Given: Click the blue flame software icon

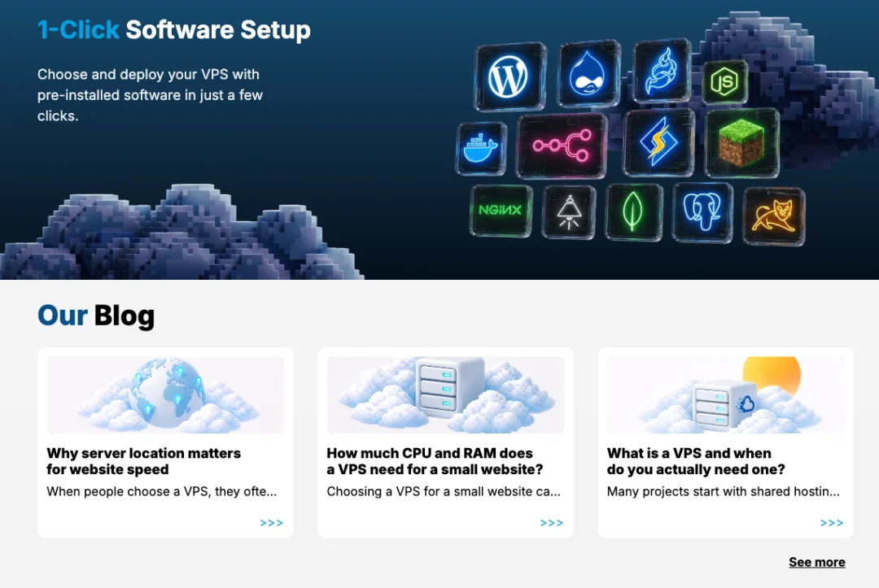Looking at the screenshot, I should [661, 71].
